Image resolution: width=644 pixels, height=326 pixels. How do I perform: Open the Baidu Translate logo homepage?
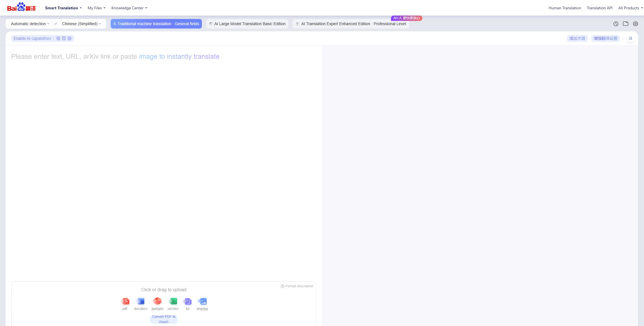click(21, 7)
